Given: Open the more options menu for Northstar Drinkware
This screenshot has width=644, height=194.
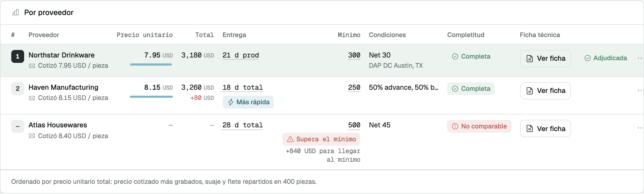Looking at the screenshot, I should tap(640, 58).
